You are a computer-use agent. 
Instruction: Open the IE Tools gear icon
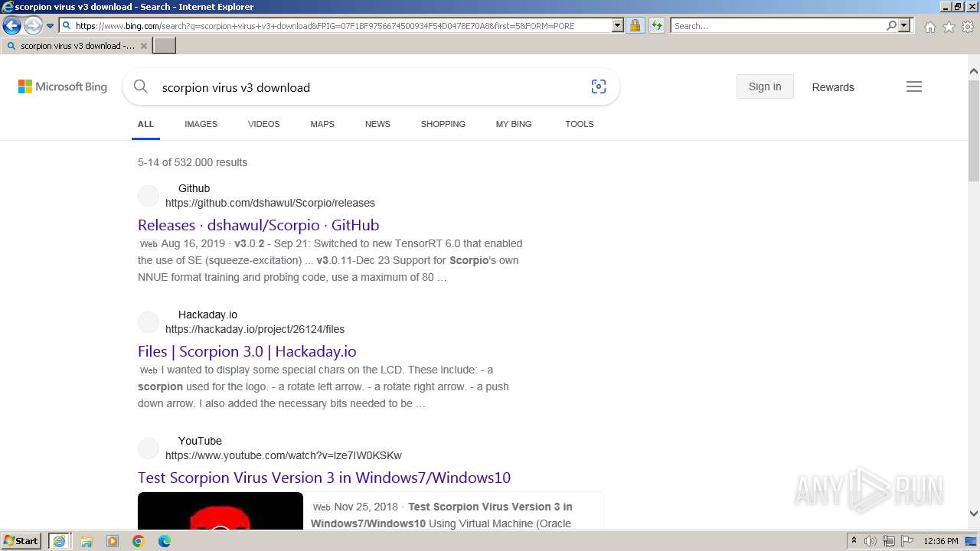(968, 27)
